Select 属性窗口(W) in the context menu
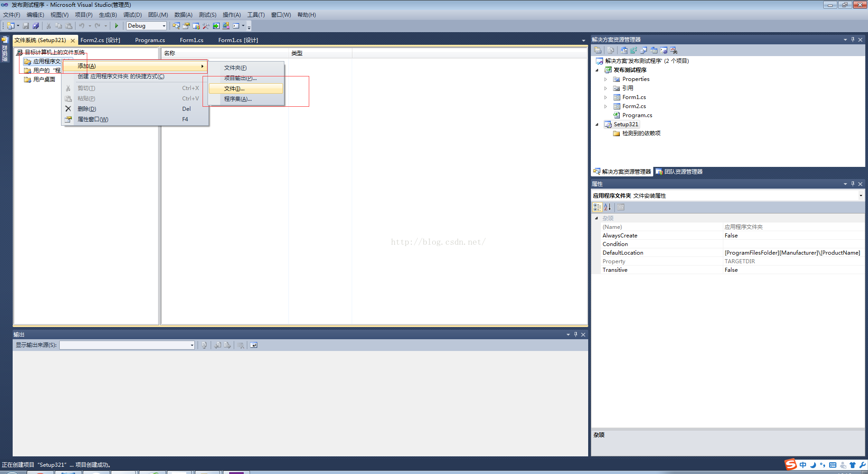The width and height of the screenshot is (868, 474). click(x=135, y=119)
